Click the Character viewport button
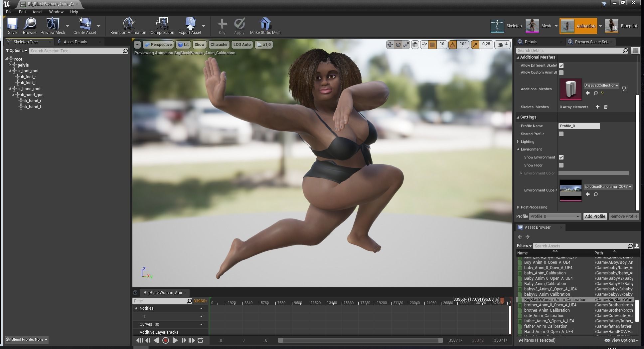 point(219,45)
